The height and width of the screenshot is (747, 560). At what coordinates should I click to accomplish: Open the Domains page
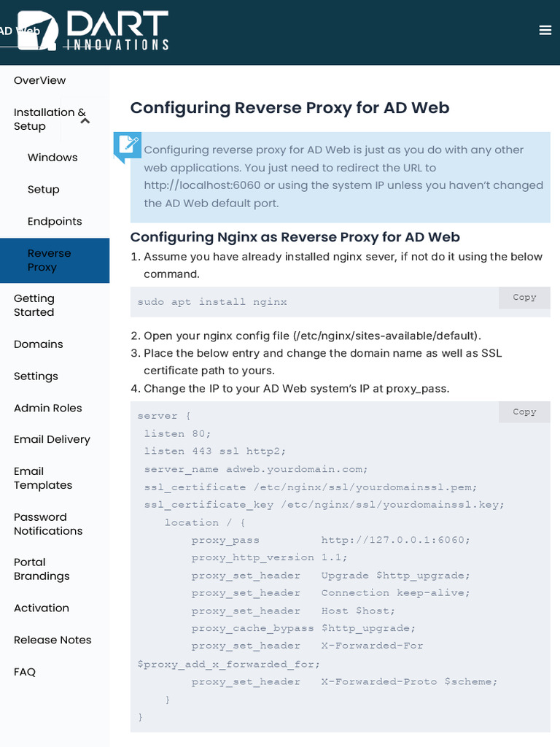(39, 344)
